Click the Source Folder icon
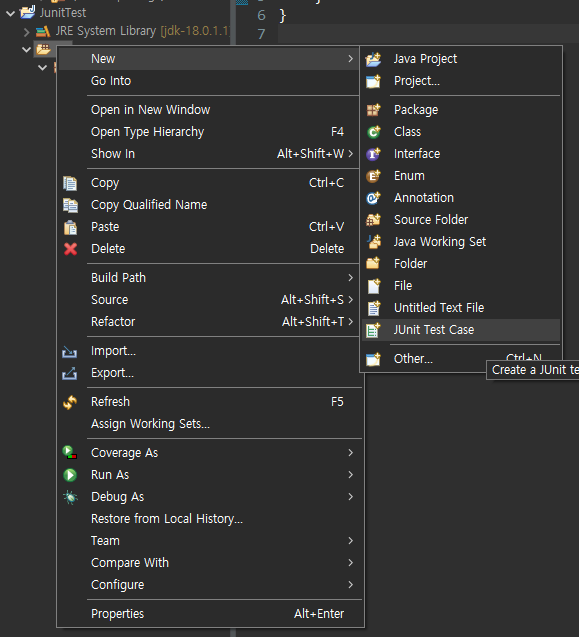 click(373, 220)
